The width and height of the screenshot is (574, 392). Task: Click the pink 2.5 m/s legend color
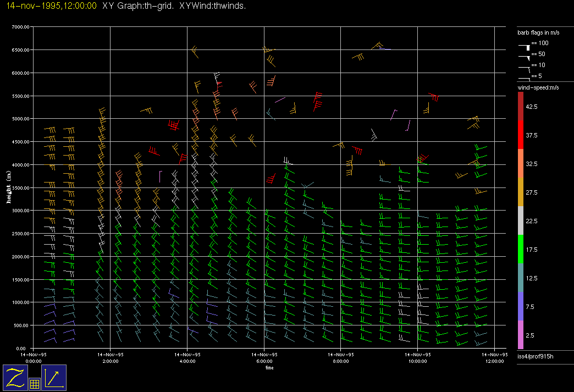[521, 335]
